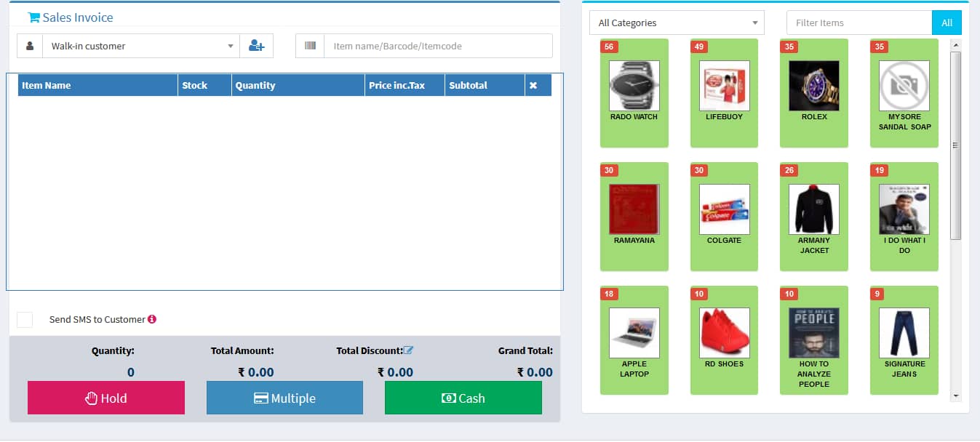Click into the Filter Items search box

pyautogui.click(x=859, y=23)
